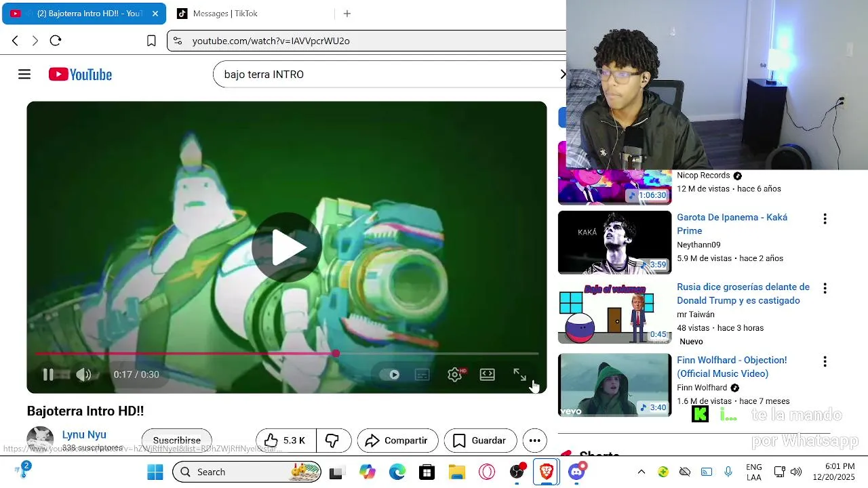Screen dimensions: 868x488
Task: Click the Nicop Records 1:06:30 thumbnail
Action: pyautogui.click(x=614, y=187)
